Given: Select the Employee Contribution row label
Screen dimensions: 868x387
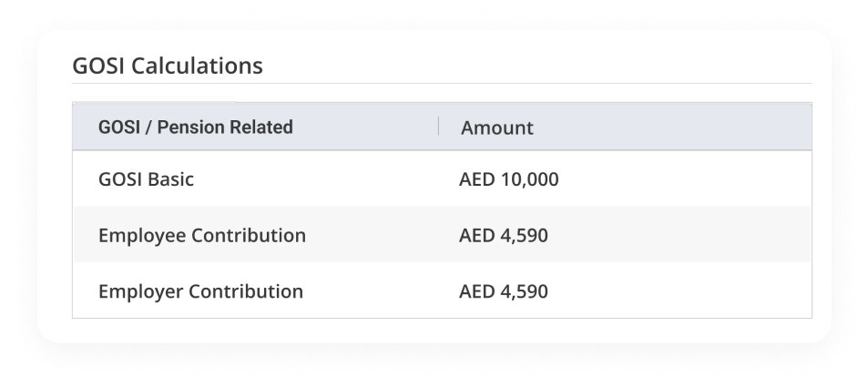Looking at the screenshot, I should pyautogui.click(x=202, y=235).
